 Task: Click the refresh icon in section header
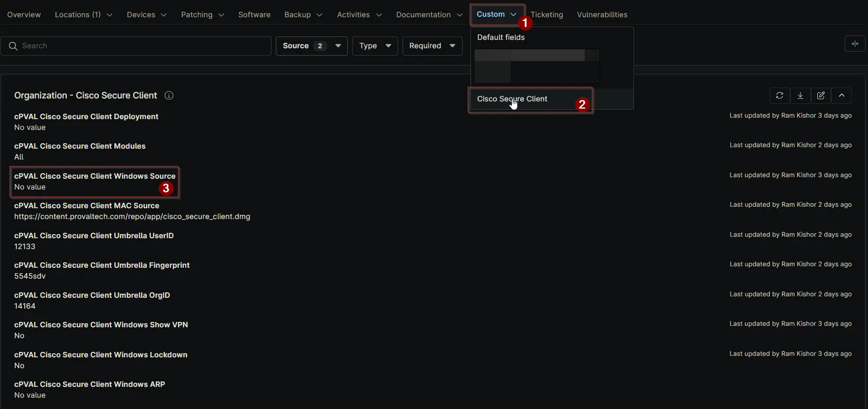click(x=779, y=95)
